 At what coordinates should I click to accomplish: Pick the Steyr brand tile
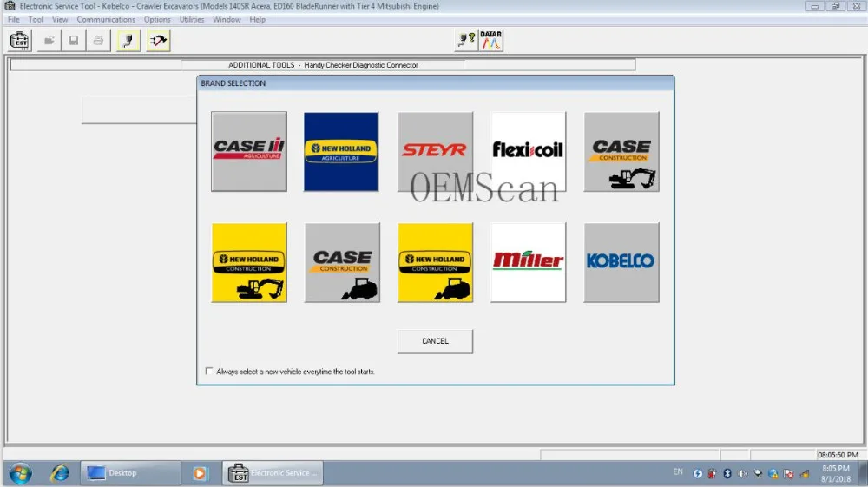point(435,152)
